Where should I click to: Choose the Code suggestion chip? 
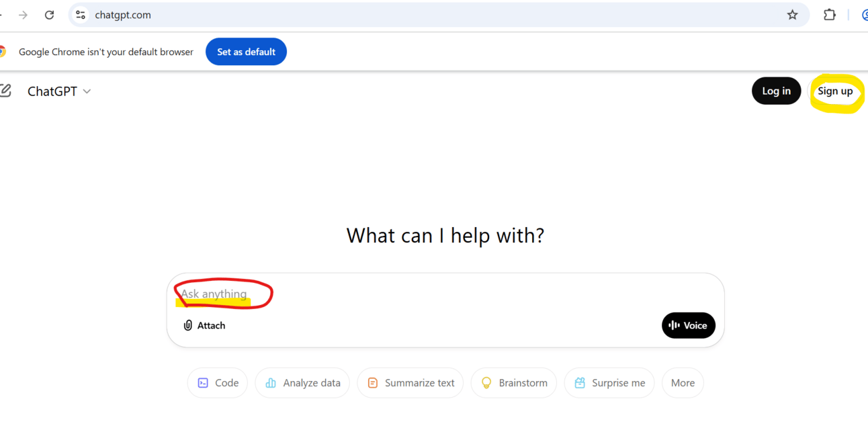pos(218,383)
